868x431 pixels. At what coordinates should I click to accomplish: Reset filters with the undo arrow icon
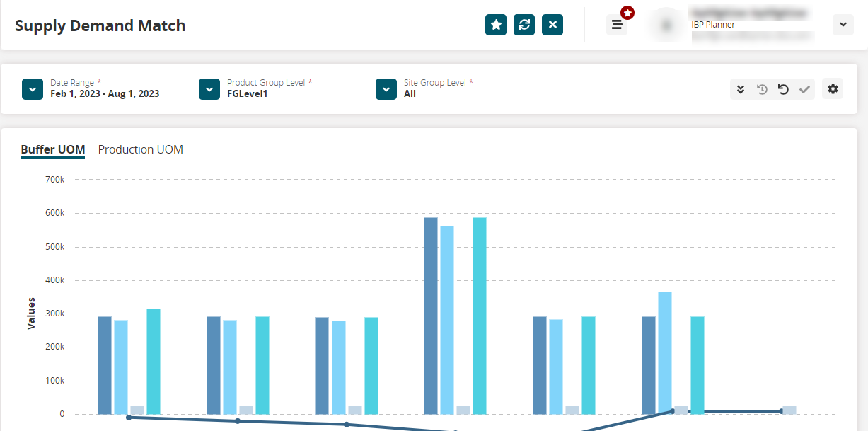(x=783, y=89)
